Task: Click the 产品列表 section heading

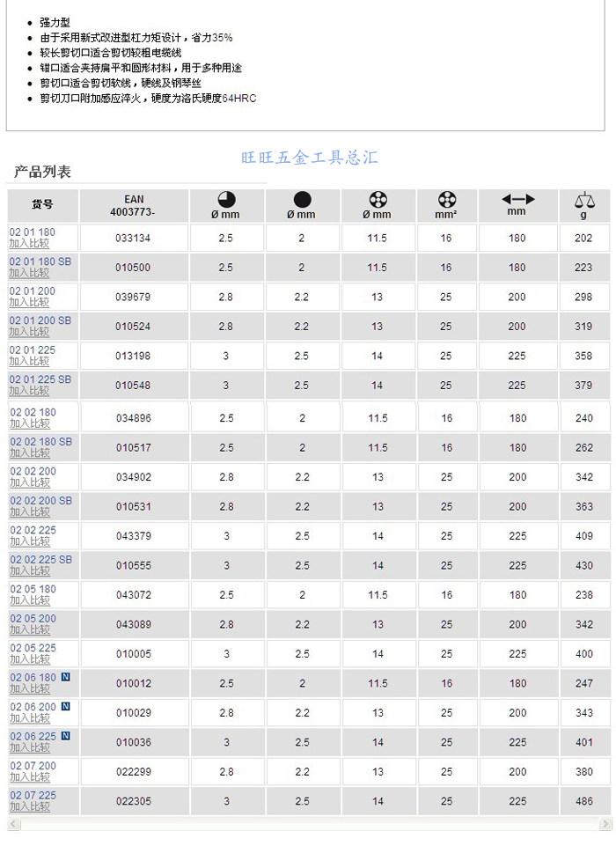Action: click(42, 173)
